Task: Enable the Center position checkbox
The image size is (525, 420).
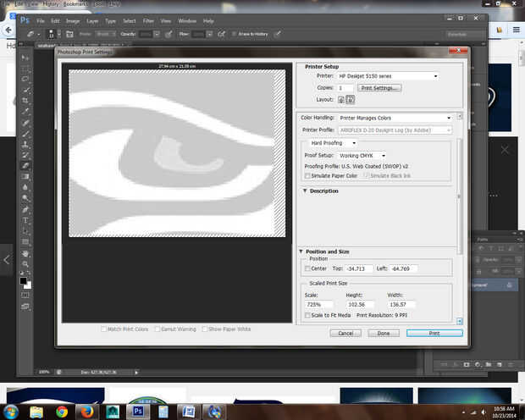Action: (307, 268)
